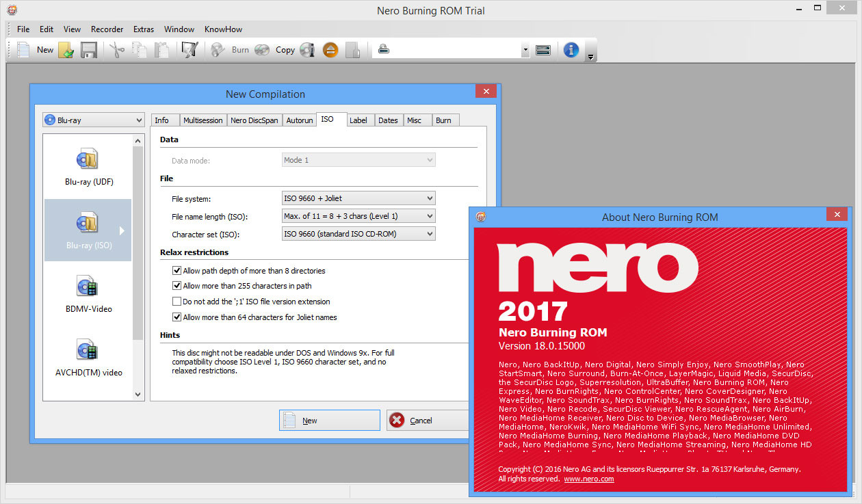
Task: Click the Cancel button in New Compilation
Action: tap(428, 421)
